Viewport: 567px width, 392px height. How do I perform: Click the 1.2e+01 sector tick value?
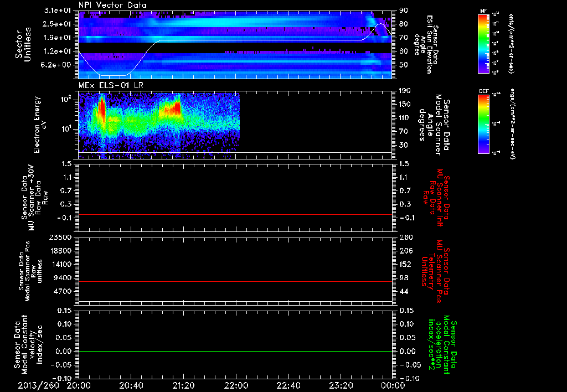pyautogui.click(x=58, y=51)
